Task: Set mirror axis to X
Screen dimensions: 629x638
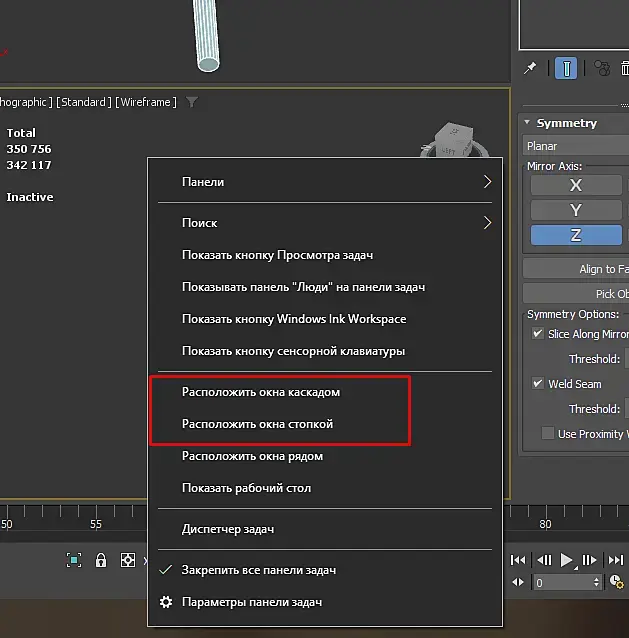Action: pos(576,186)
